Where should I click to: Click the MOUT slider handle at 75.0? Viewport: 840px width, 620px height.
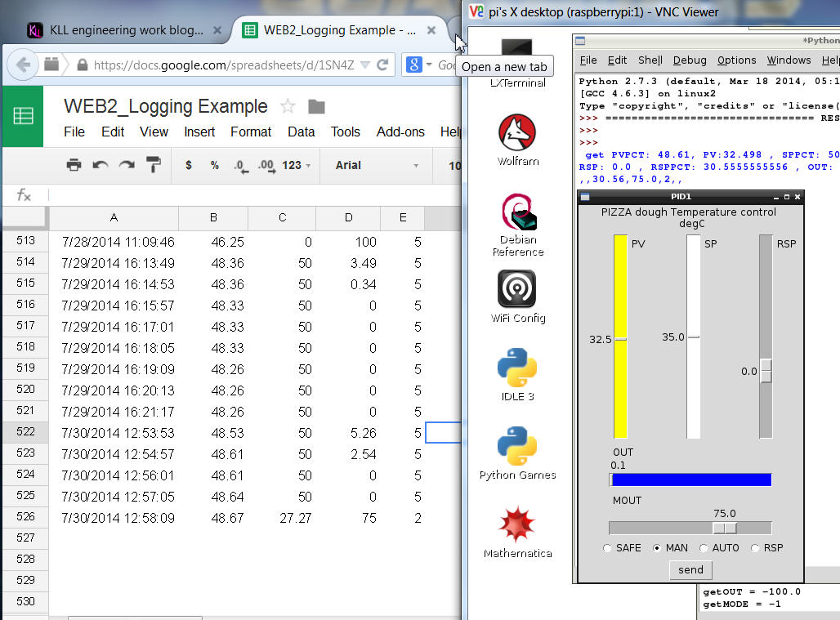tap(724, 528)
